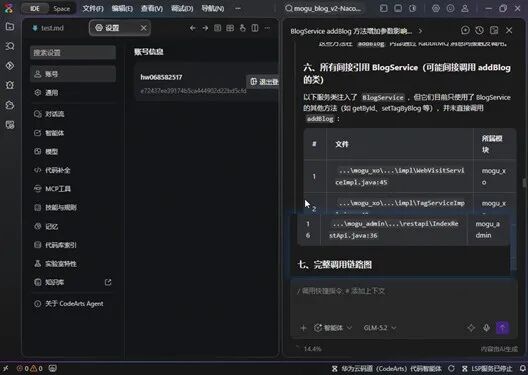Select 通用 in the settings sidebar
This screenshot has width=528, height=375.
coord(73,93)
